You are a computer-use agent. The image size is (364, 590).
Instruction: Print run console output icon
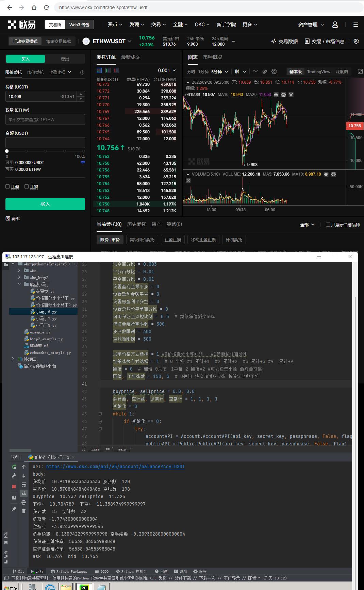click(24, 502)
